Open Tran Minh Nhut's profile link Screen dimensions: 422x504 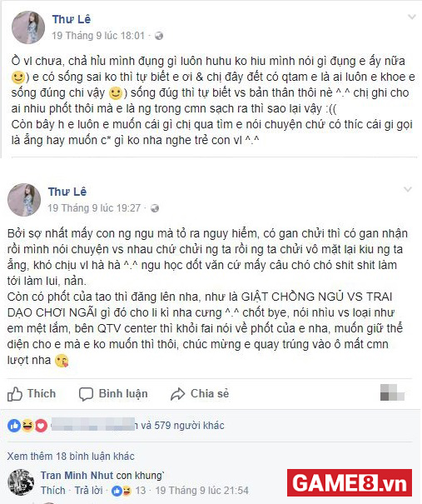point(77,475)
